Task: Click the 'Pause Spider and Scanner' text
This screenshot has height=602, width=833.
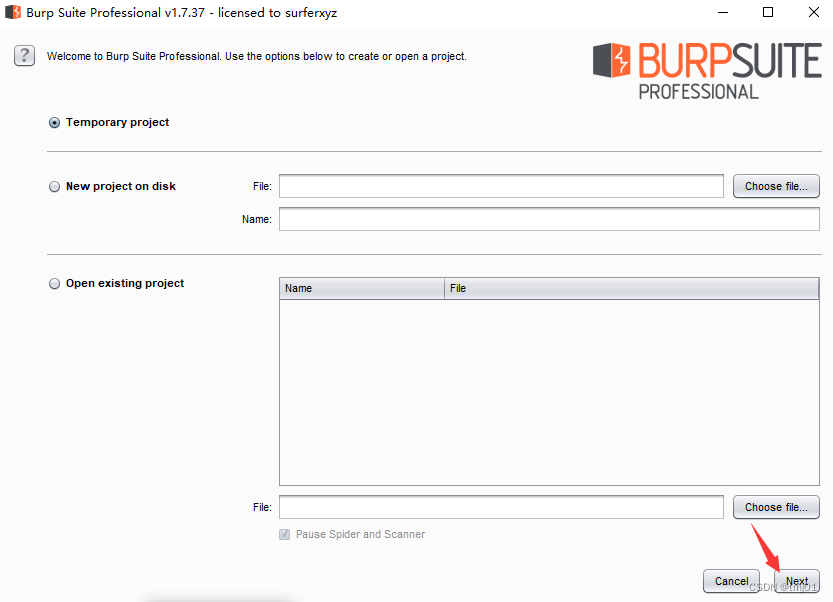Action: click(x=360, y=535)
